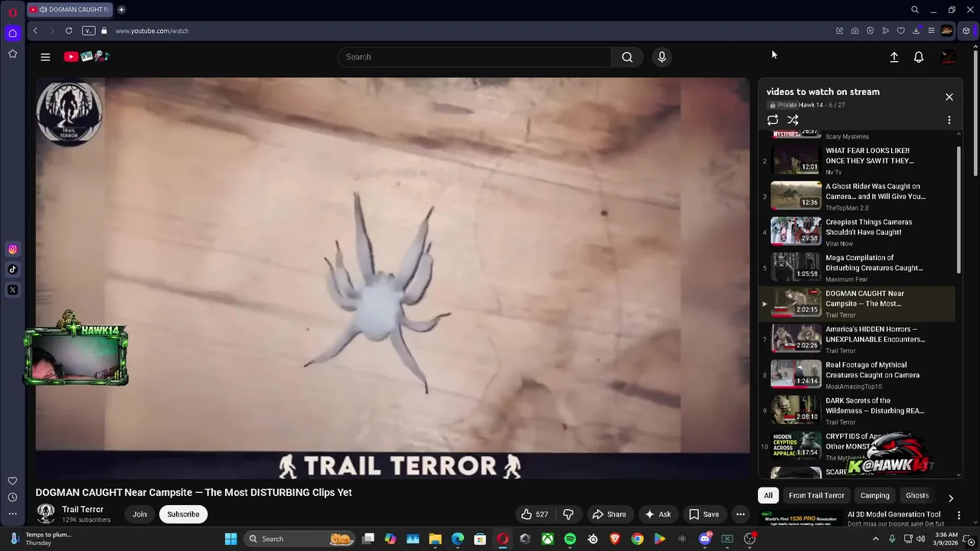Image resolution: width=980 pixels, height=551 pixels.
Task: Open Xbox app from taskbar
Action: (547, 539)
